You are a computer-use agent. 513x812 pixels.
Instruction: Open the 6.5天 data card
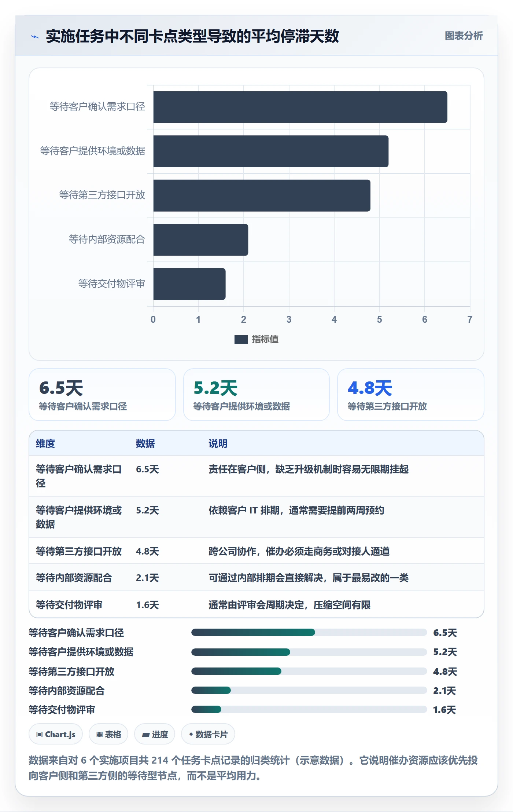point(102,395)
